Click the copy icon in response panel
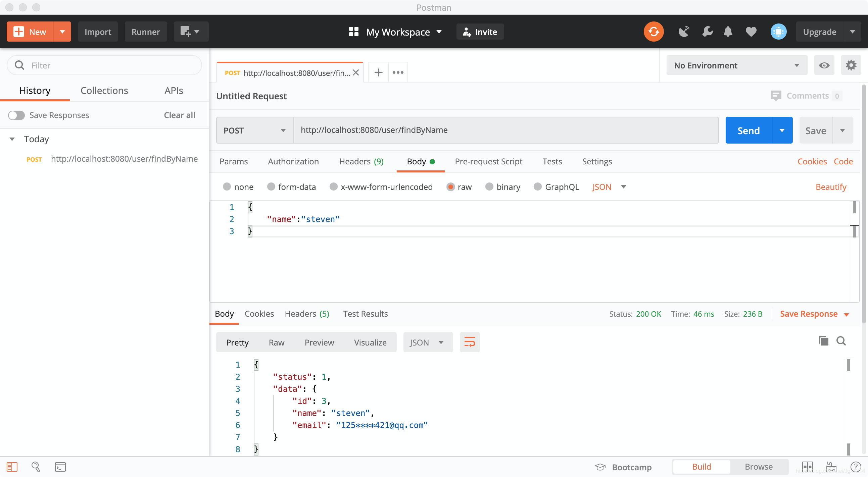The height and width of the screenshot is (477, 868). click(x=823, y=341)
